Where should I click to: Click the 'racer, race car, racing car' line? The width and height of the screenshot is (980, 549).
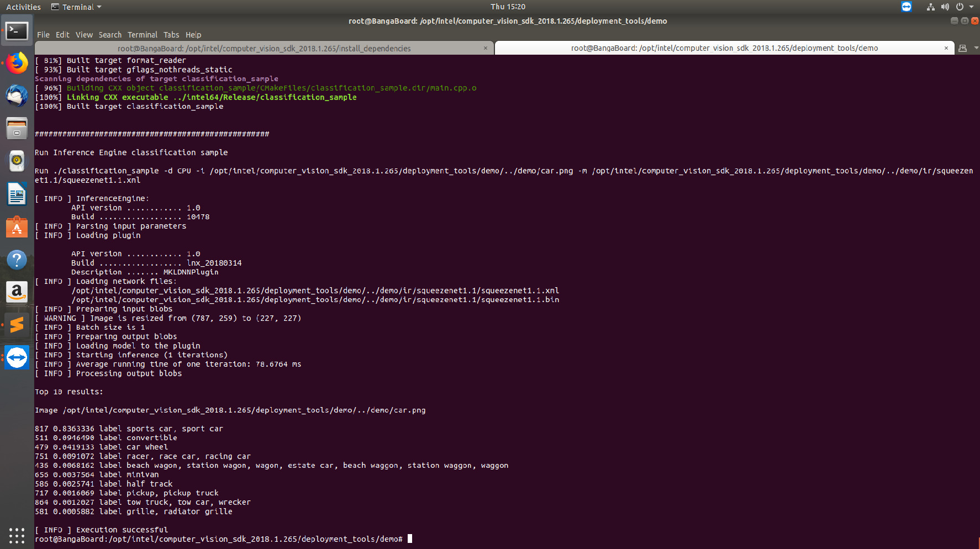tap(143, 456)
